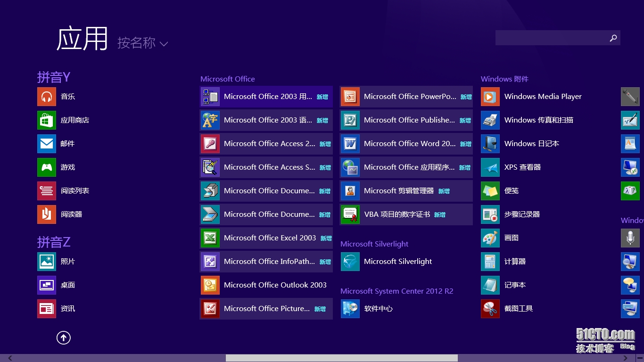Go to the 桌面 desktop tile
This screenshot has height=362, width=644.
[56, 285]
